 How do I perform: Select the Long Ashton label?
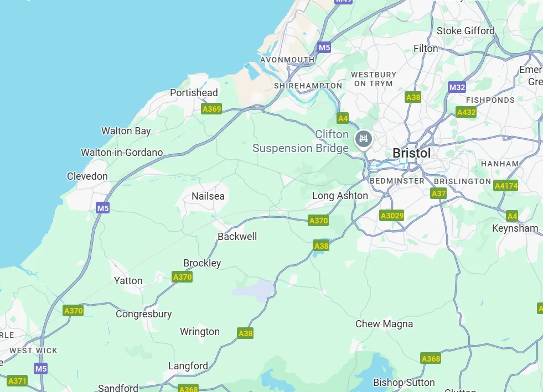pyautogui.click(x=340, y=196)
